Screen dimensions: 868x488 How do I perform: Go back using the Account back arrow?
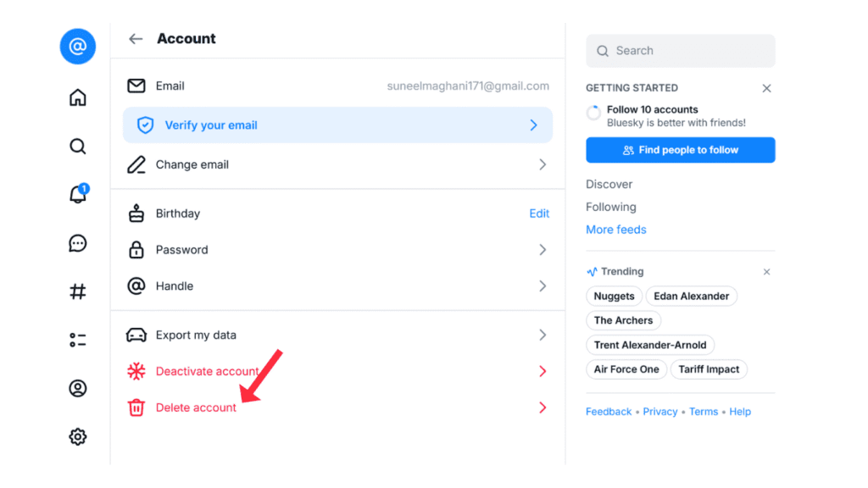[136, 39]
